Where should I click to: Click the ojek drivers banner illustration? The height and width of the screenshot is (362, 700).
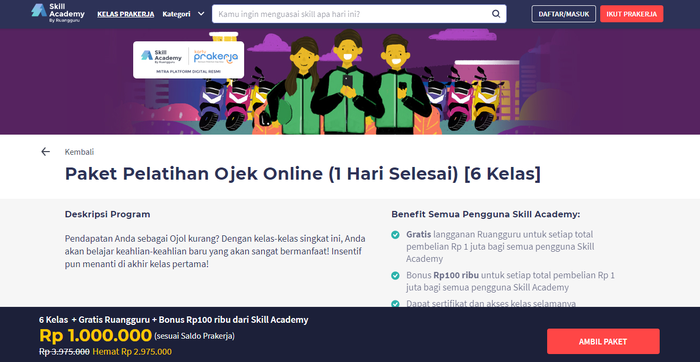click(350, 82)
